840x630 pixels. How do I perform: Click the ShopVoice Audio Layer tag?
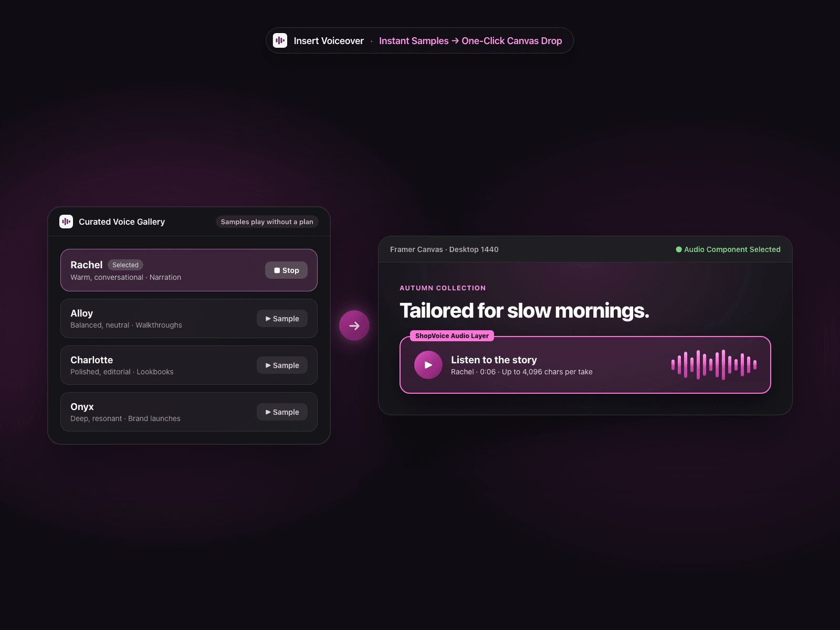pyautogui.click(x=452, y=336)
